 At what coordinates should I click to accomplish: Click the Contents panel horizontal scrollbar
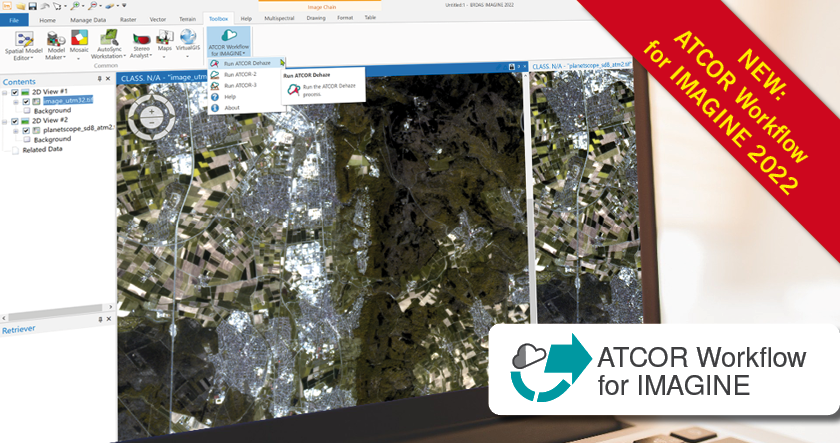pos(57,311)
